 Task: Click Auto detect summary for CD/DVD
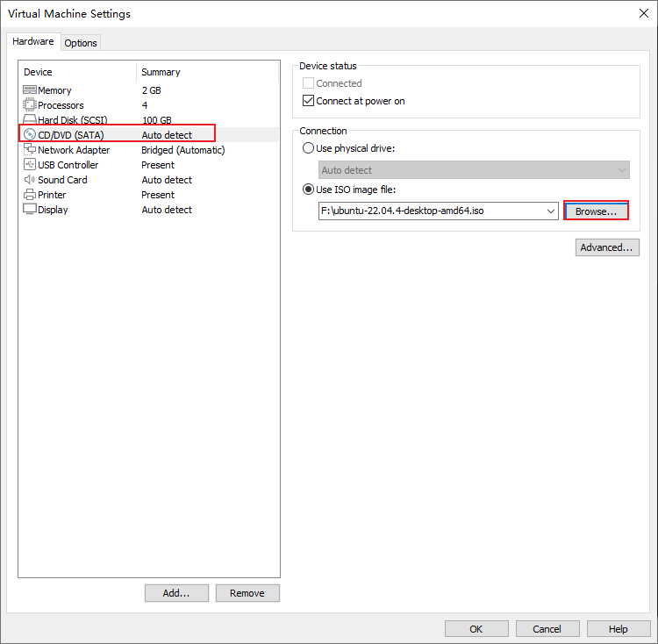point(167,135)
